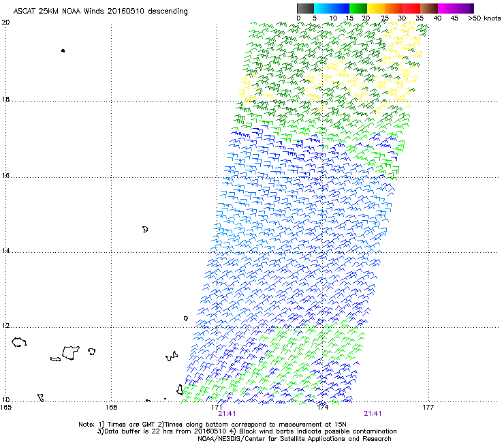504x443 pixels.
Task: Click the purple '21:41' time below 171
Action: click(227, 414)
